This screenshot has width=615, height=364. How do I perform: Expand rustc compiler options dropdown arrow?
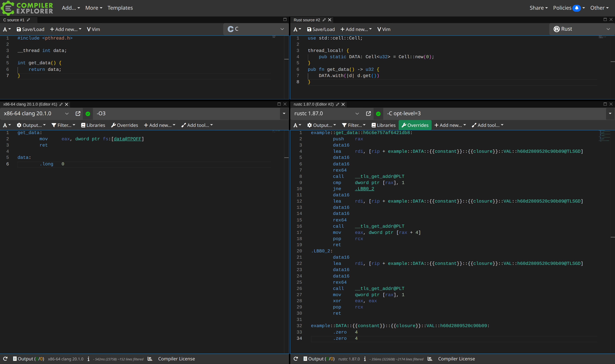[x=610, y=114]
